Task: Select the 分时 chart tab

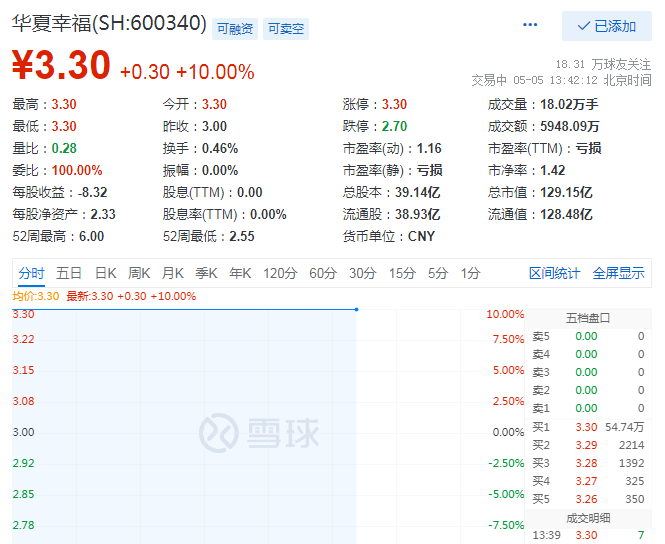Action: (x=31, y=273)
